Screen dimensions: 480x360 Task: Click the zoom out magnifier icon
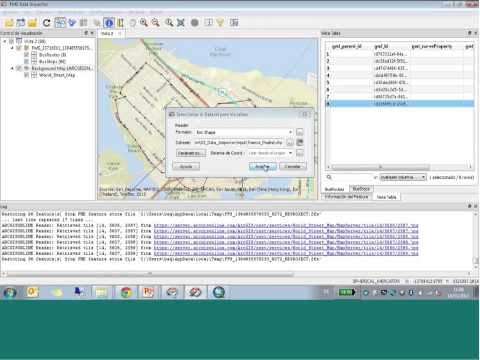point(156,22)
